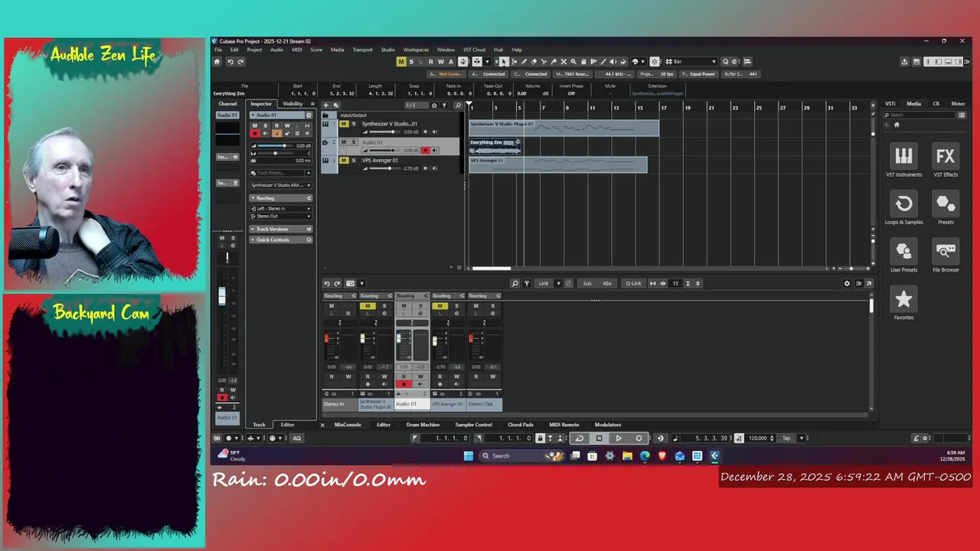The width and height of the screenshot is (980, 551).
Task: Switch to the Visibility tab
Action: (292, 103)
